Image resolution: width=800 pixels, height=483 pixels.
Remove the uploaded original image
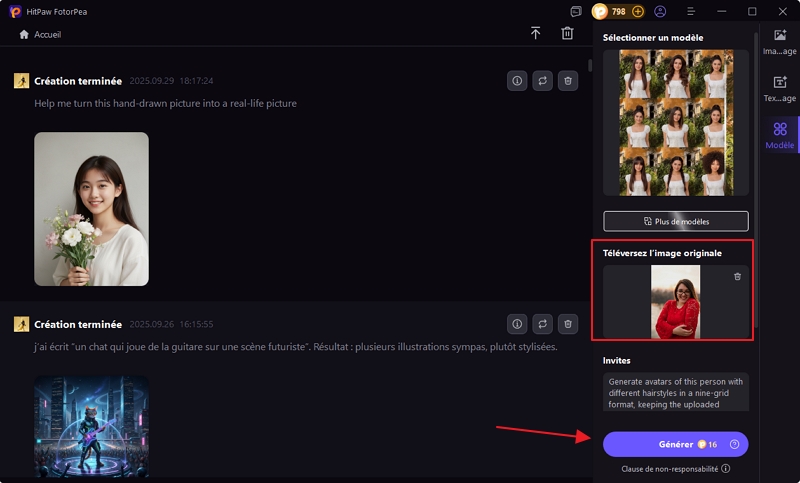tap(738, 276)
